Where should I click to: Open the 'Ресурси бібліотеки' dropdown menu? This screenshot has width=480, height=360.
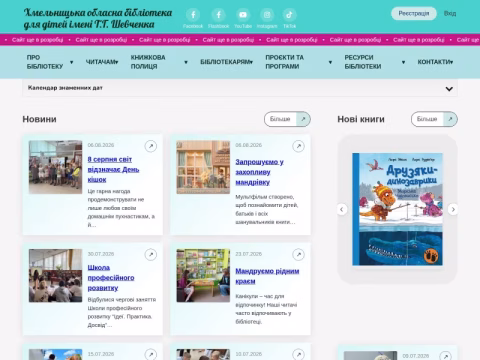pyautogui.click(x=375, y=62)
